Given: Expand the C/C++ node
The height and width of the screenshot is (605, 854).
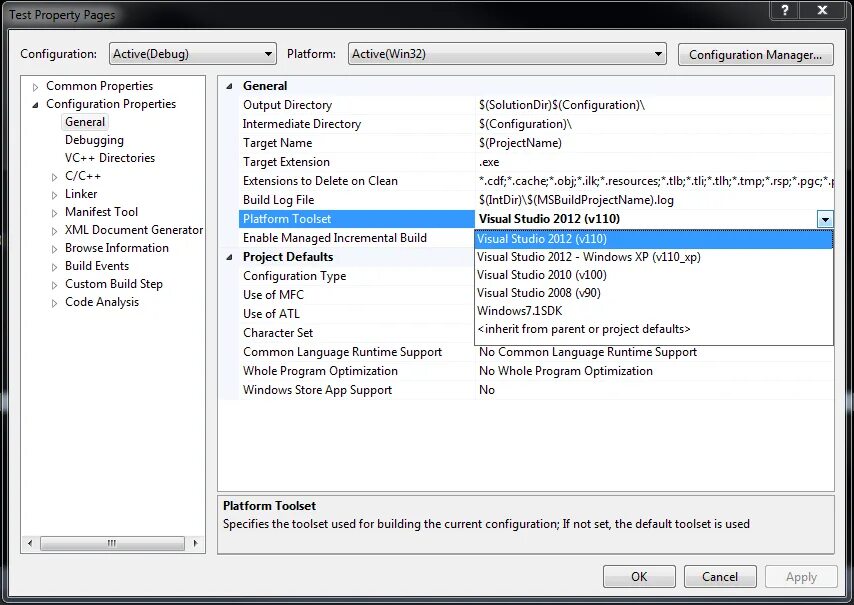Looking at the screenshot, I should coord(54,177).
